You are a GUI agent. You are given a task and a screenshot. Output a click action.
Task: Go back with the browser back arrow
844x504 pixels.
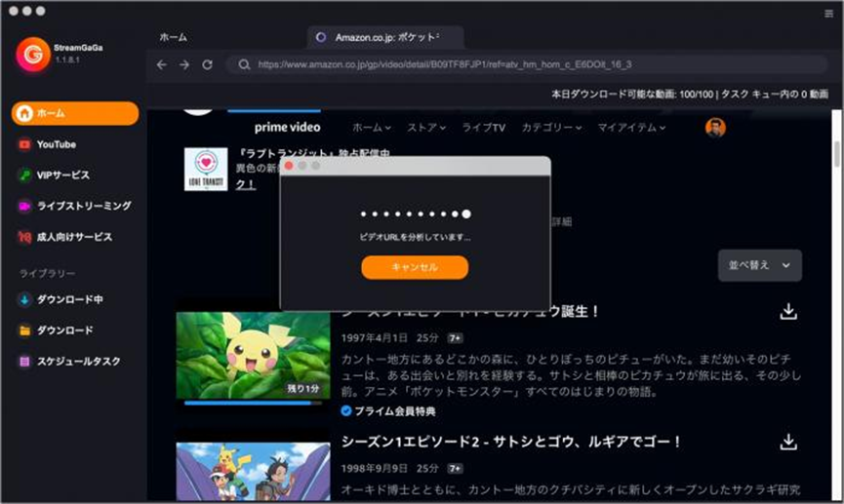coord(161,64)
